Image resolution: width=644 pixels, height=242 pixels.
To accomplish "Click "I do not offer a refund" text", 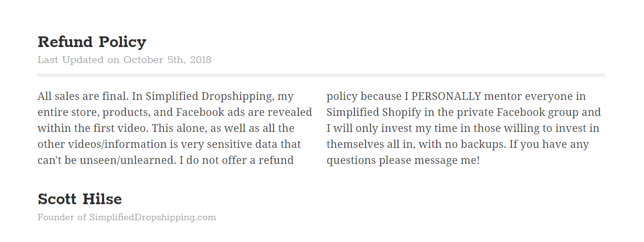I will click(237, 160).
